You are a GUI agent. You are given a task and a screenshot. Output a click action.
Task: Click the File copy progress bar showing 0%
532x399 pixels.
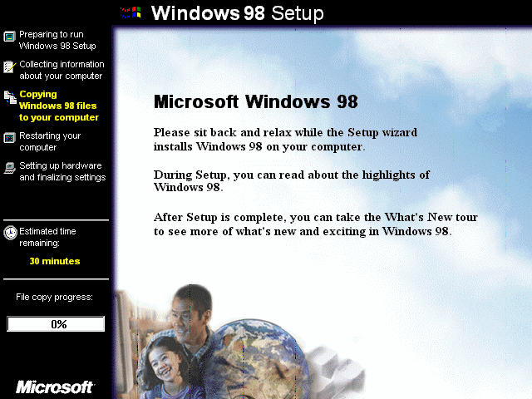point(56,323)
